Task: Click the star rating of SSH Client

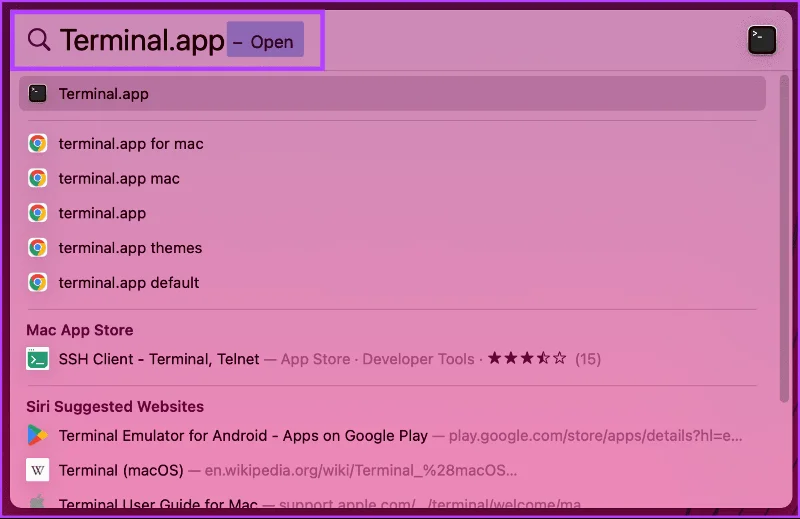Action: tap(527, 358)
